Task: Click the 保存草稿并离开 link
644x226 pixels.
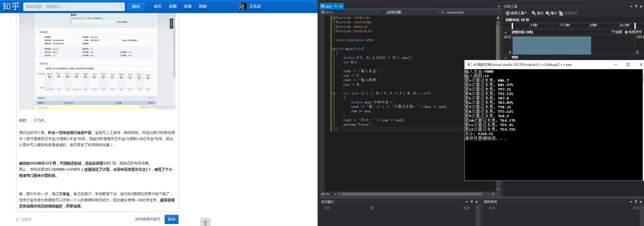Action: click(x=148, y=219)
